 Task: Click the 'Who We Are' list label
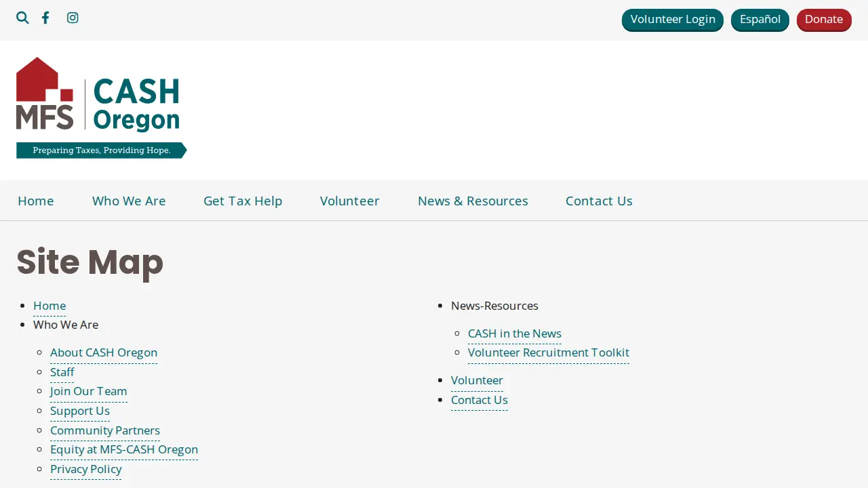click(66, 325)
